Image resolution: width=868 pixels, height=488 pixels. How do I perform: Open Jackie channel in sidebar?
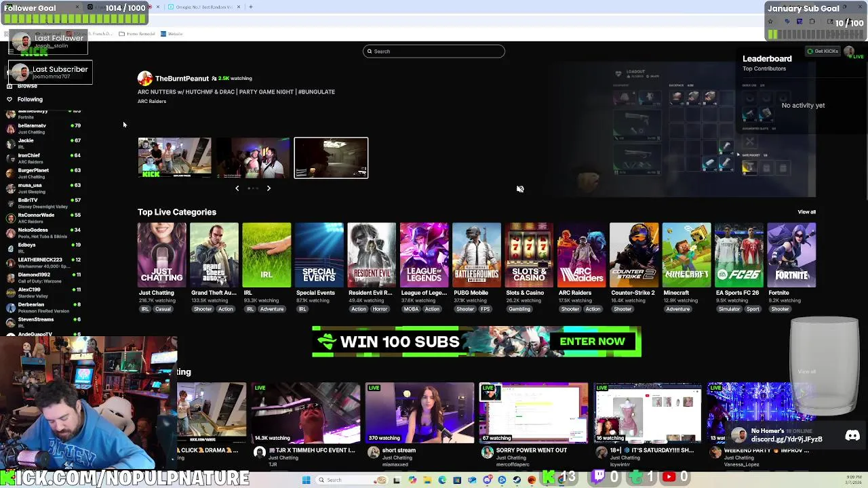44,144
